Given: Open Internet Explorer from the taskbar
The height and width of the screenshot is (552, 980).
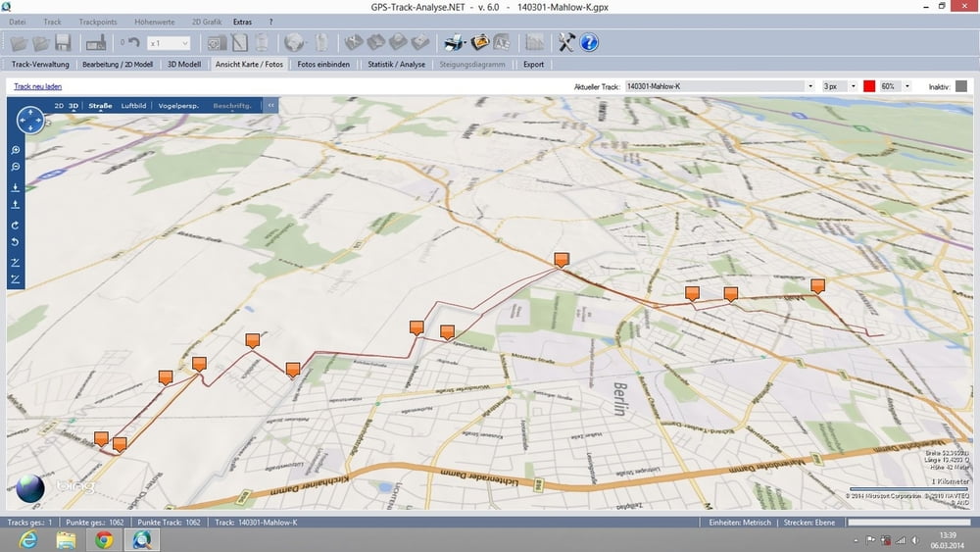Looking at the screenshot, I should (27, 539).
